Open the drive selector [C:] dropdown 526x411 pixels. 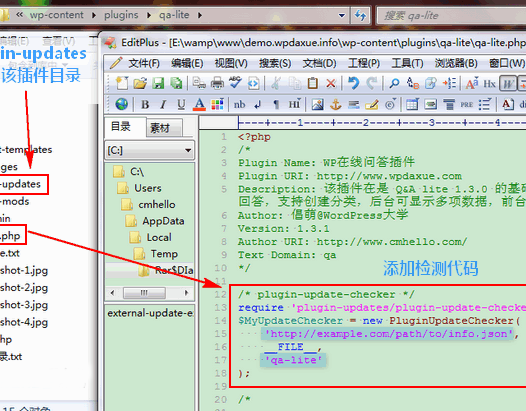click(x=150, y=150)
